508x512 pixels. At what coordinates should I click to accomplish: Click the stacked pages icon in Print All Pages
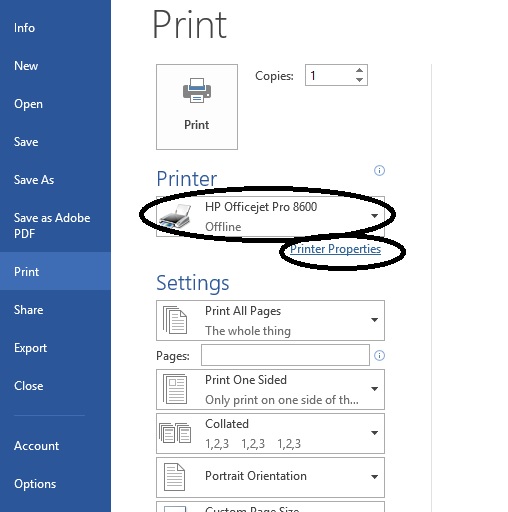coord(175,320)
